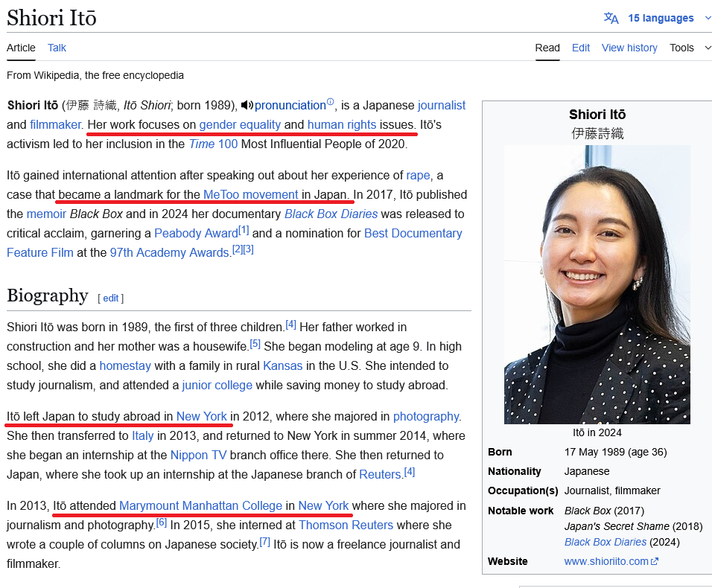
Task: Click the 'Biography' section heading
Action: click(x=48, y=295)
